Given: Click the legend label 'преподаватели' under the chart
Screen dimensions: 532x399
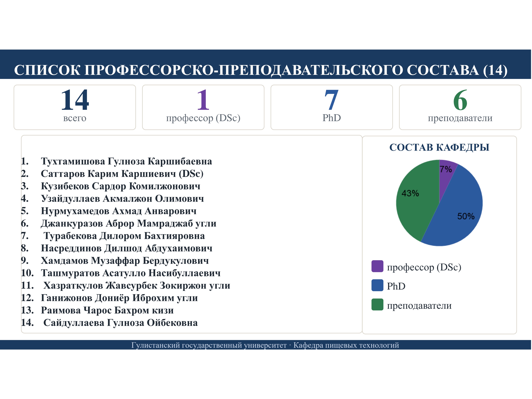Looking at the screenshot, I should click(x=419, y=306).
